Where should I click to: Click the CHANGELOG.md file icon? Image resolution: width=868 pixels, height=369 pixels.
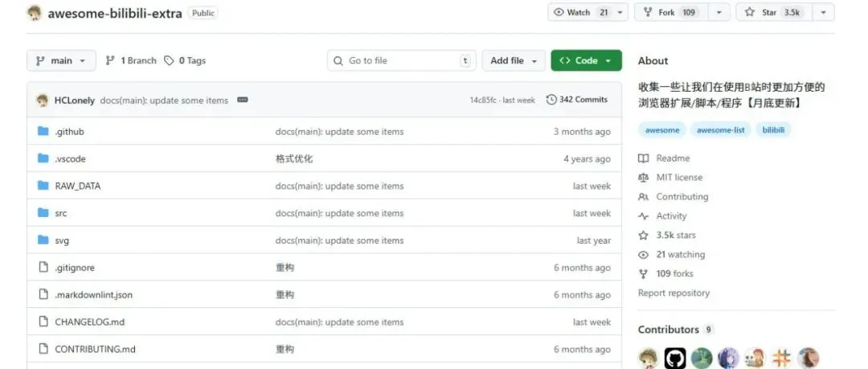[43, 322]
